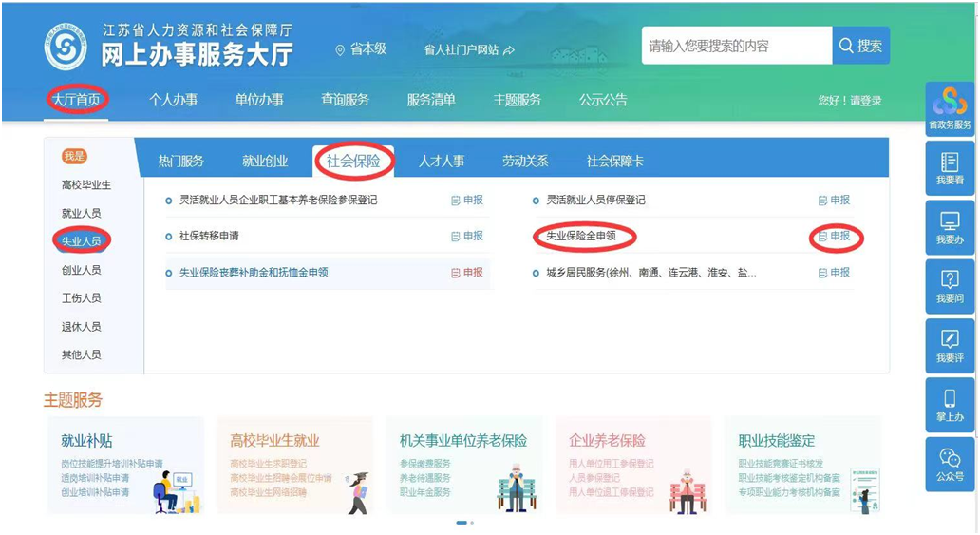Viewport: 980px width, 535px height.
Task: Open the 省人社门户网站 link
Action: pos(469,49)
